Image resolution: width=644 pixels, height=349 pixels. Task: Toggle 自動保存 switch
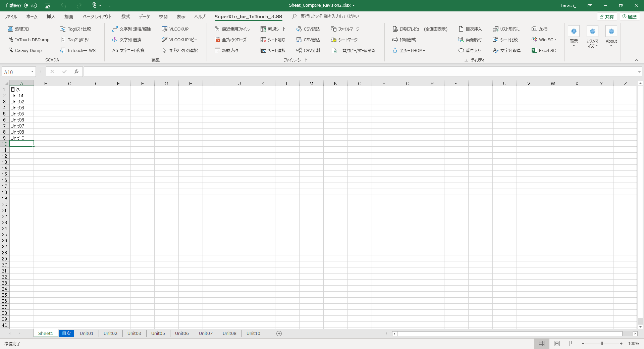coord(31,5)
